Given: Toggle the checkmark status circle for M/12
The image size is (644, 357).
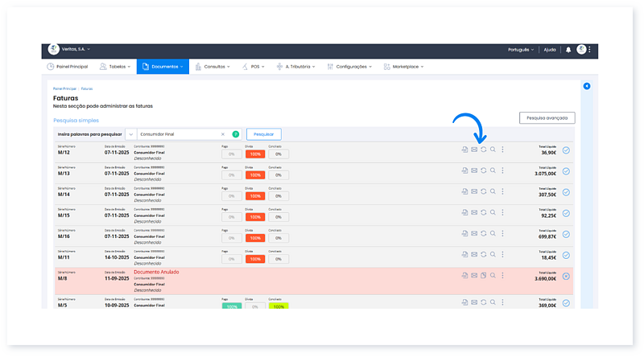Looking at the screenshot, I should (566, 150).
